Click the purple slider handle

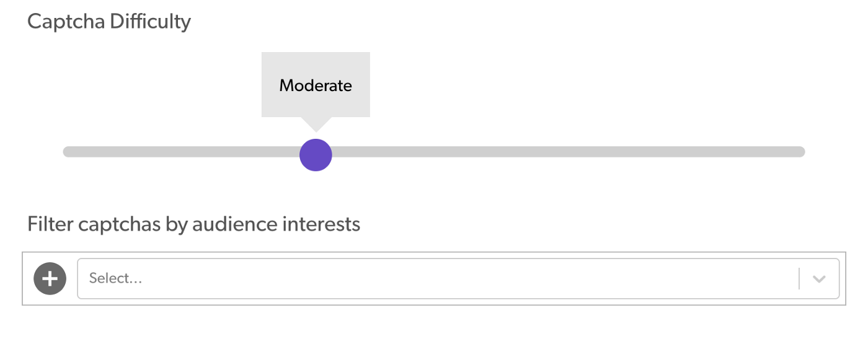tap(316, 154)
